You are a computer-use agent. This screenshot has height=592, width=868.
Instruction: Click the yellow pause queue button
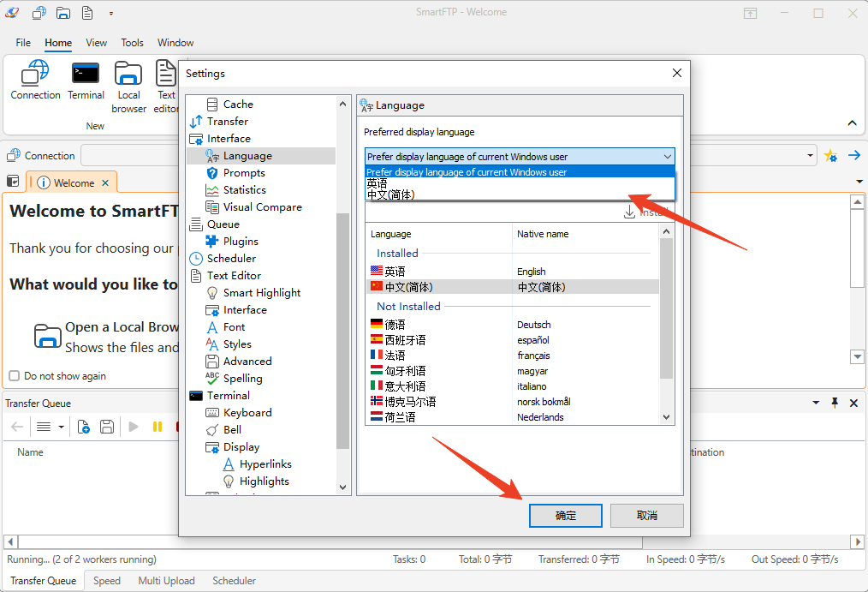[x=158, y=427]
